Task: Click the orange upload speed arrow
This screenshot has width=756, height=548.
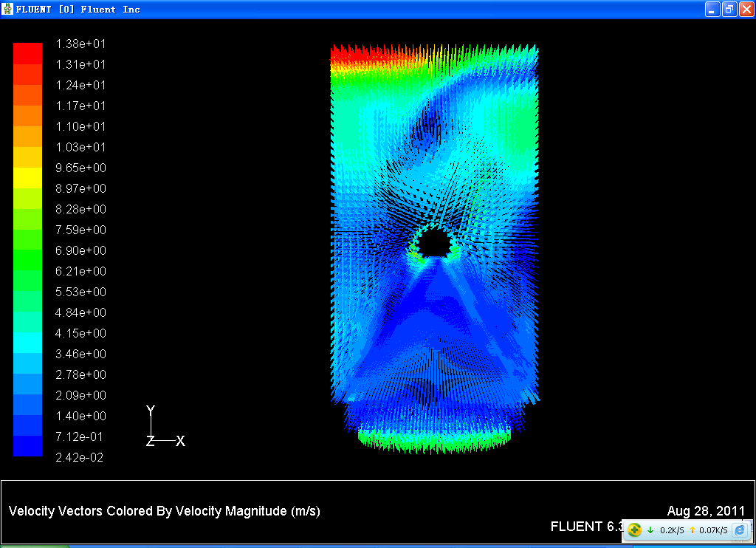Action: pyautogui.click(x=692, y=530)
